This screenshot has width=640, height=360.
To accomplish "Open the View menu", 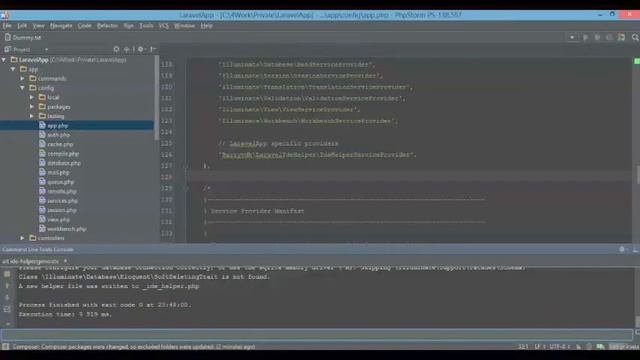I will point(38,26).
